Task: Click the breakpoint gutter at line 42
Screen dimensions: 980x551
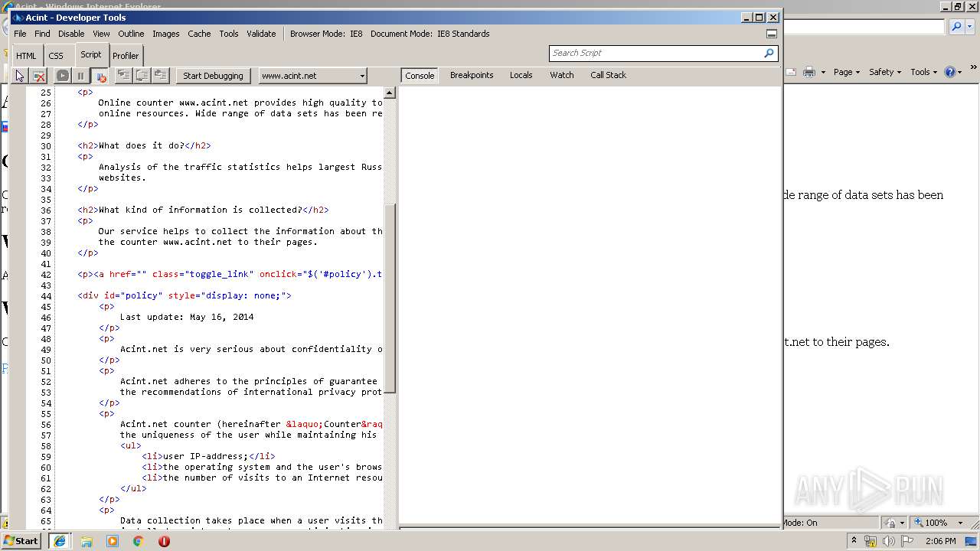Action: pos(19,274)
